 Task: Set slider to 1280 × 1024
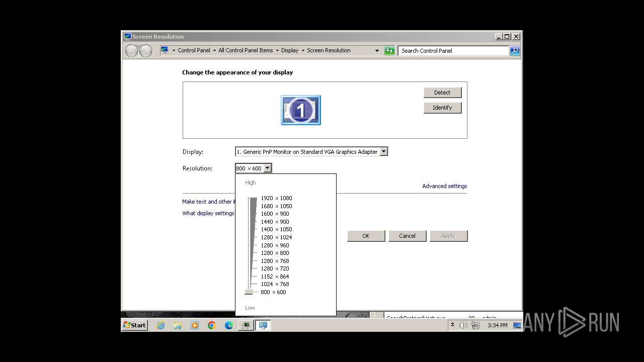click(276, 237)
